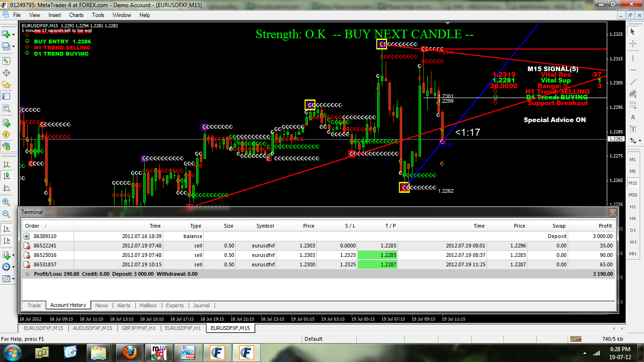
Task: Open the Charts menu
Action: click(76, 15)
